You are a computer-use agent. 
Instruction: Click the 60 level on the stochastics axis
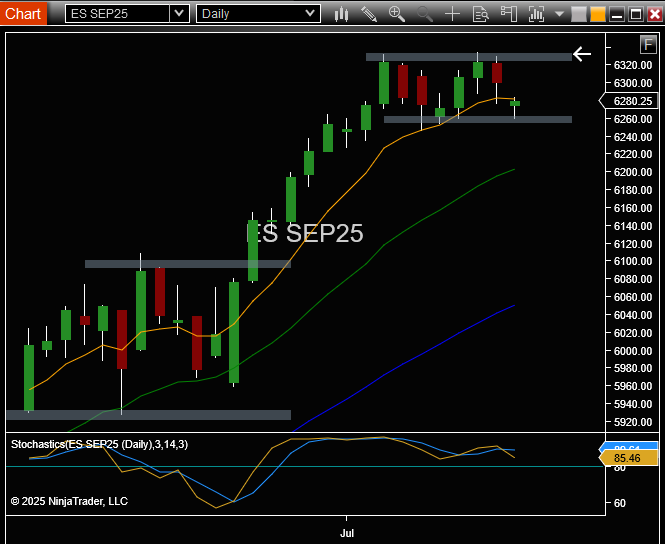[x=620, y=503]
